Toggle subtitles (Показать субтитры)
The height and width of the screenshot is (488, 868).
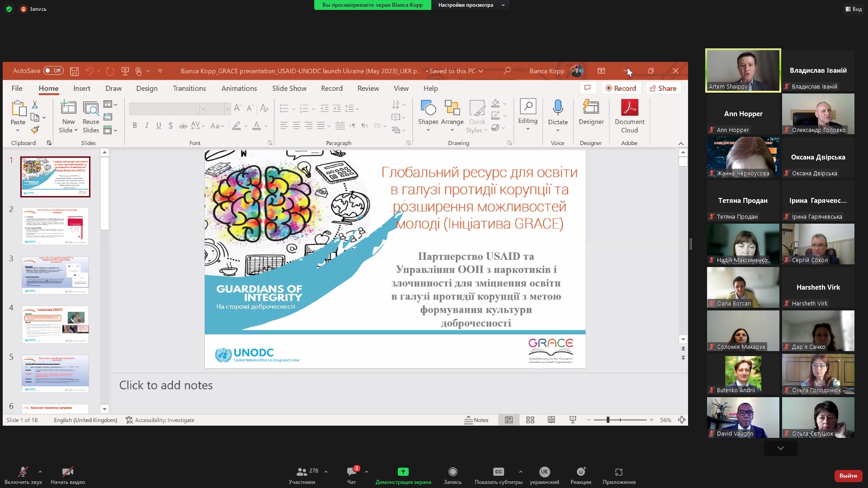(x=498, y=476)
